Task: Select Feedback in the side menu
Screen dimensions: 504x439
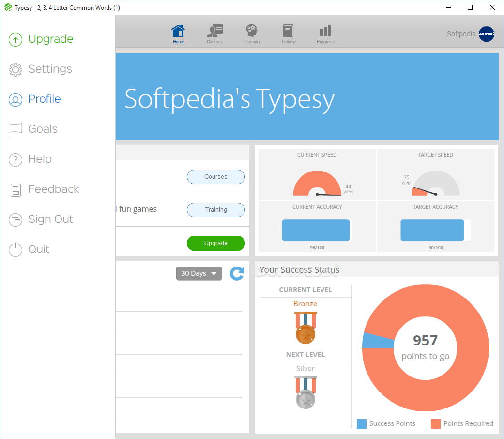Action: (x=53, y=189)
